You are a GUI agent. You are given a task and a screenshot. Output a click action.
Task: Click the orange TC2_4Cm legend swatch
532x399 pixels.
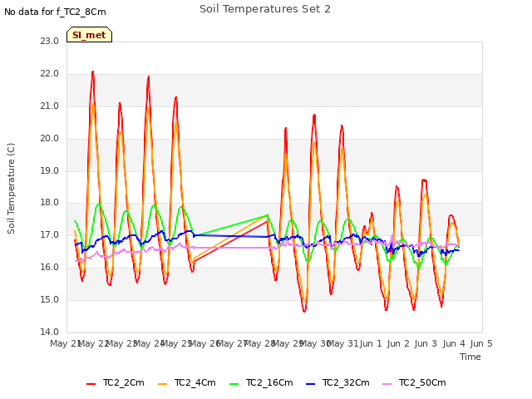click(163, 384)
